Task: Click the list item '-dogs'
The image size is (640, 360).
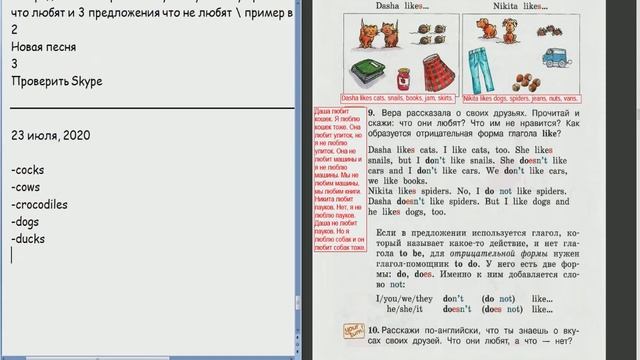Action: (25, 222)
